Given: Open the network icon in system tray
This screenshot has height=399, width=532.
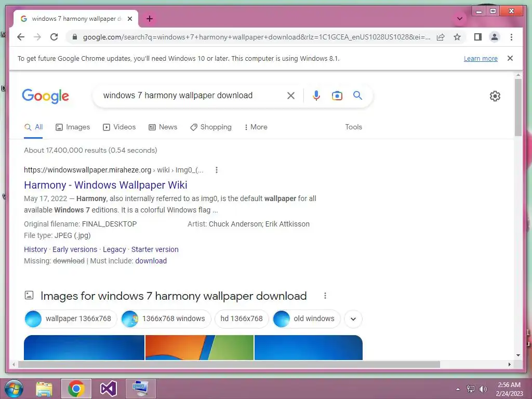Looking at the screenshot, I should coord(471,389).
